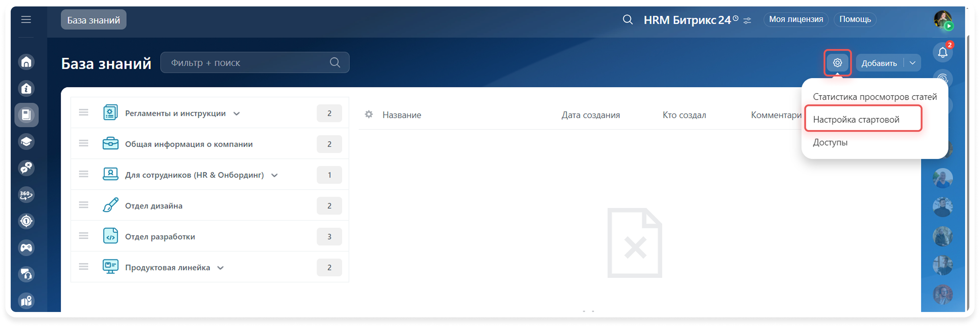
Task: Expand the Регламенты и инструкции category
Action: (237, 113)
